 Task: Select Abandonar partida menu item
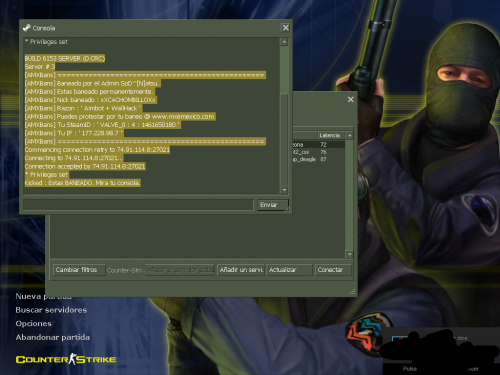[53, 337]
